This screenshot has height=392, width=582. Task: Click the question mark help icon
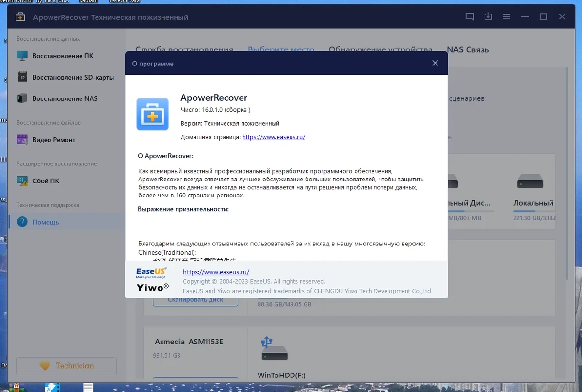tap(22, 222)
